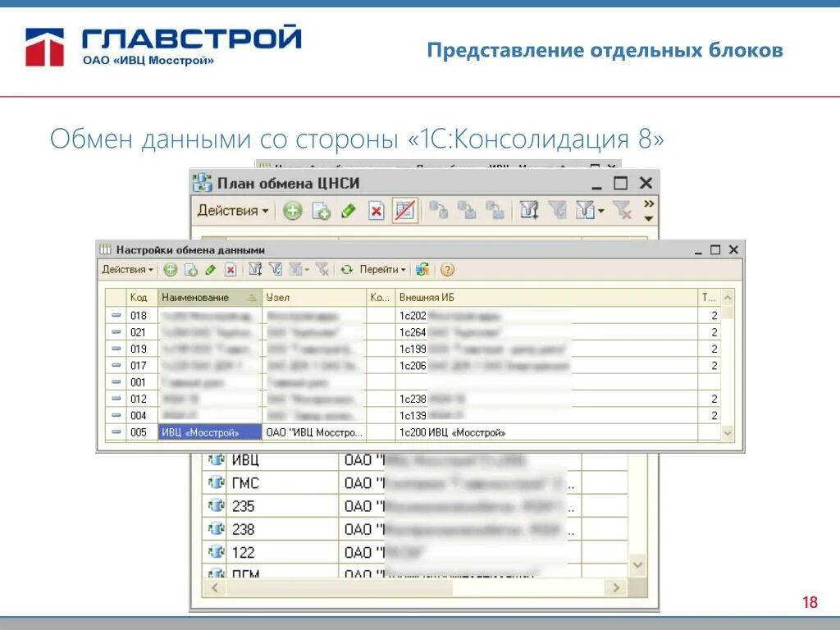This screenshot has width=840, height=630.
Task: Click ОАО "ИВЦ Мосстро... node cell
Action: point(314,432)
